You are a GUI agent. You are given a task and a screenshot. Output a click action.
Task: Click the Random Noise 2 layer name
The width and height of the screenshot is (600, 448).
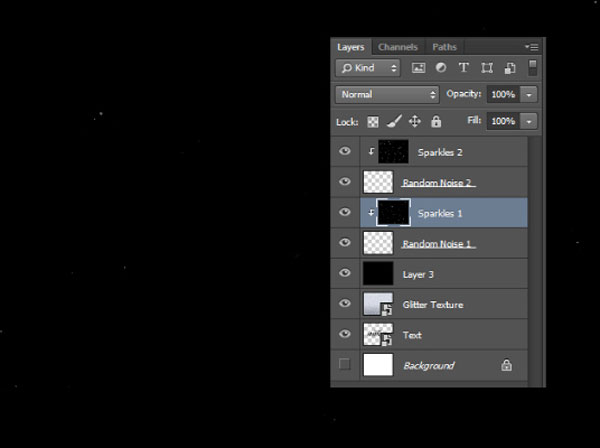coord(437,183)
